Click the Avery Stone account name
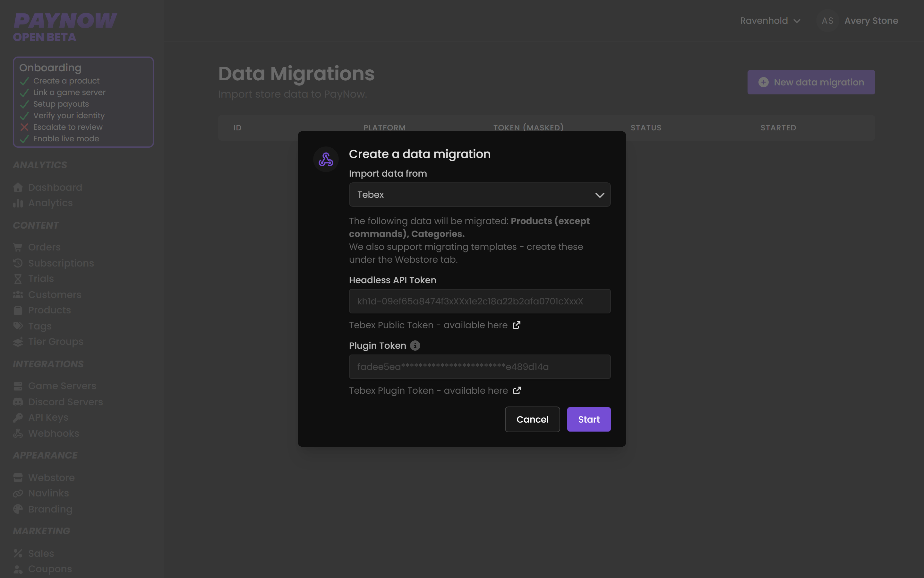Screen dimensions: 924x578 click(871, 21)
